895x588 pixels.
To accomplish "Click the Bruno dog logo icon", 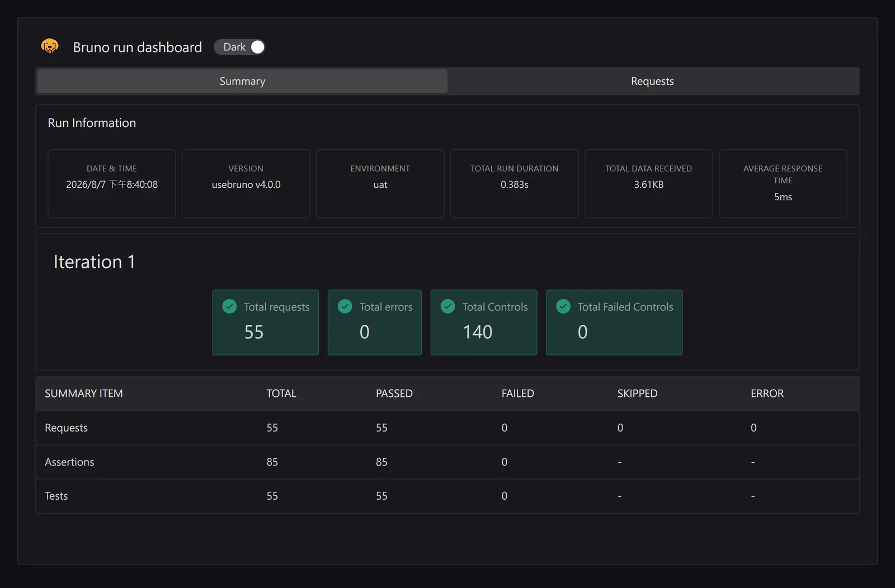I will (50, 46).
